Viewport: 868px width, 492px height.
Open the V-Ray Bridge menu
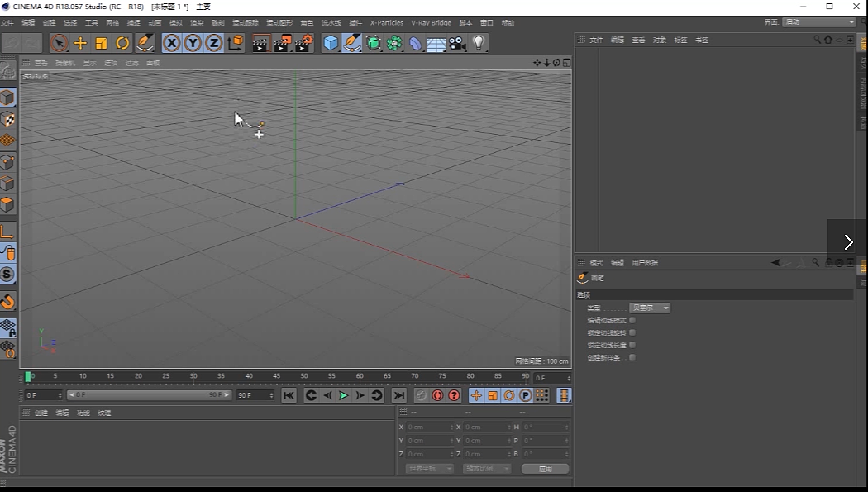[x=431, y=22]
